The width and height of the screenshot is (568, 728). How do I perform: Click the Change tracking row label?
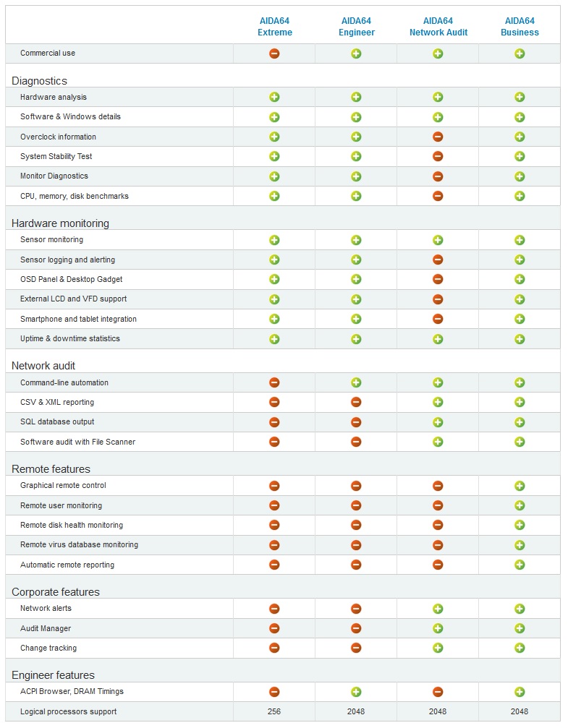pyautogui.click(x=48, y=648)
